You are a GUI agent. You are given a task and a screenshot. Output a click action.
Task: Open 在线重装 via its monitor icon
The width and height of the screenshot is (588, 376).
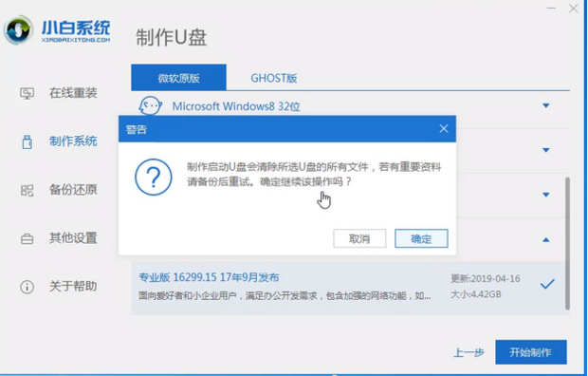(x=27, y=93)
